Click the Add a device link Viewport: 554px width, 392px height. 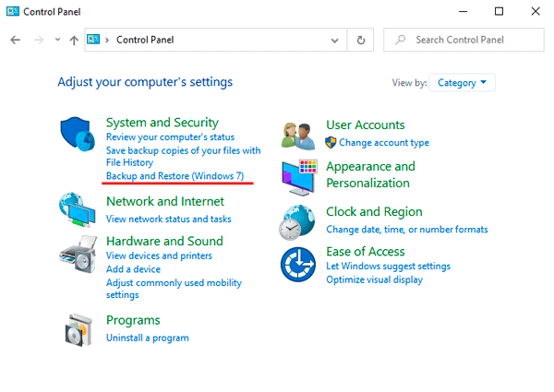(x=133, y=269)
